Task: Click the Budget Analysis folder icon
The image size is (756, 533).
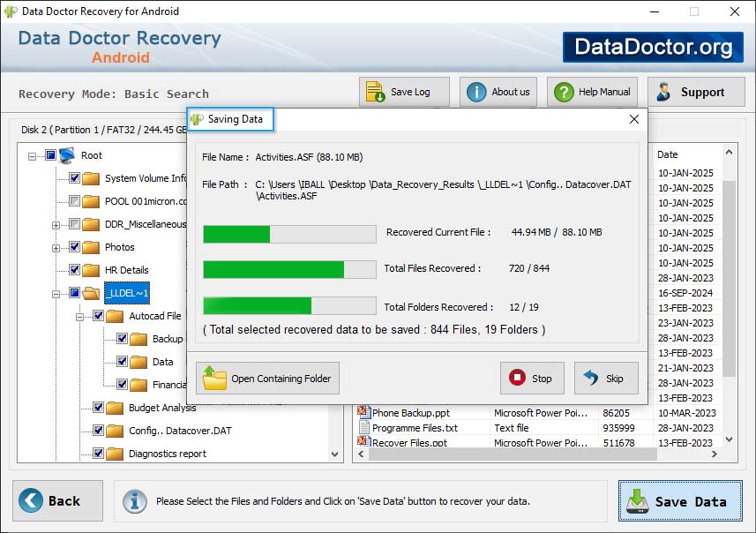Action: [115, 408]
